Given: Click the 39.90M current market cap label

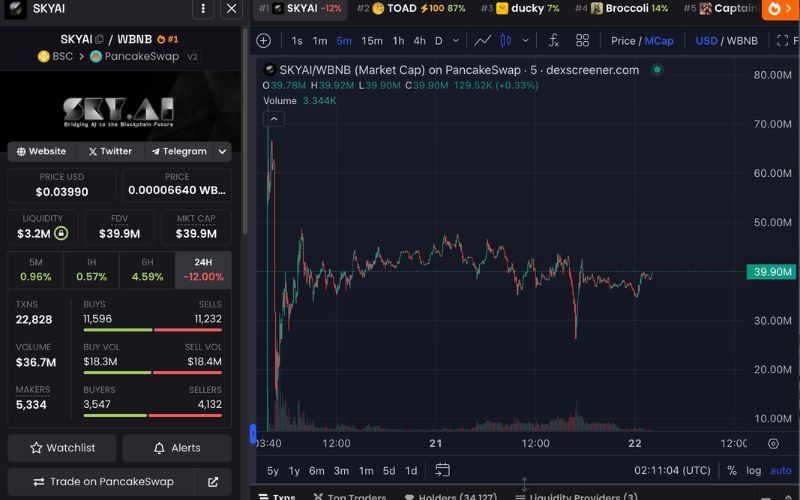Looking at the screenshot, I should [x=771, y=272].
